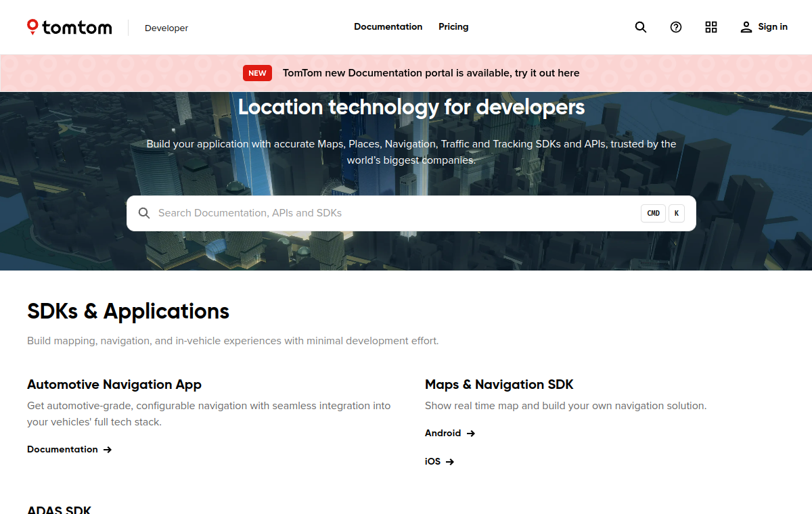The image size is (812, 514).
Task: Click 'Show real time map' description
Action: tap(566, 406)
